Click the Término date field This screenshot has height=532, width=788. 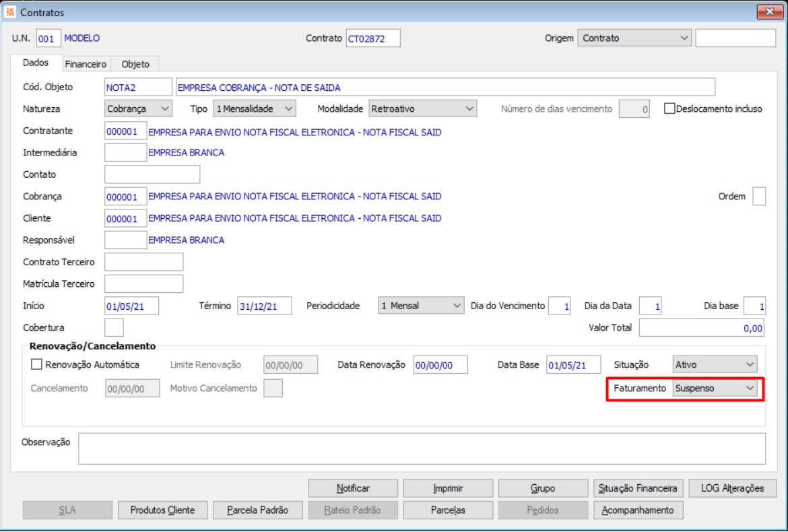(264, 306)
